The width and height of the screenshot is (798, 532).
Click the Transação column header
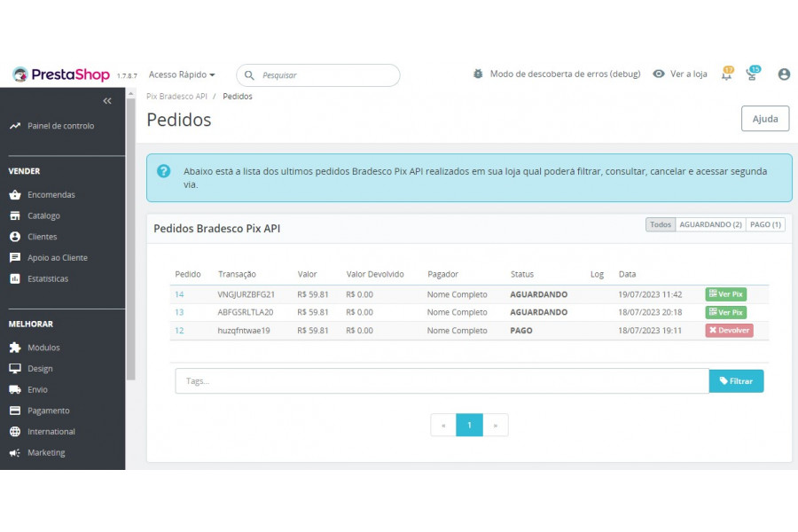coord(237,274)
